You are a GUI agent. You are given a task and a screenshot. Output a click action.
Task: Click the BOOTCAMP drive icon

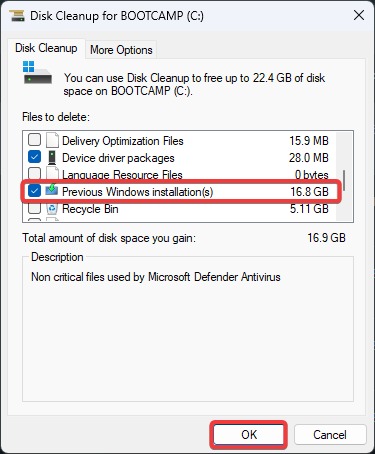pos(37,72)
